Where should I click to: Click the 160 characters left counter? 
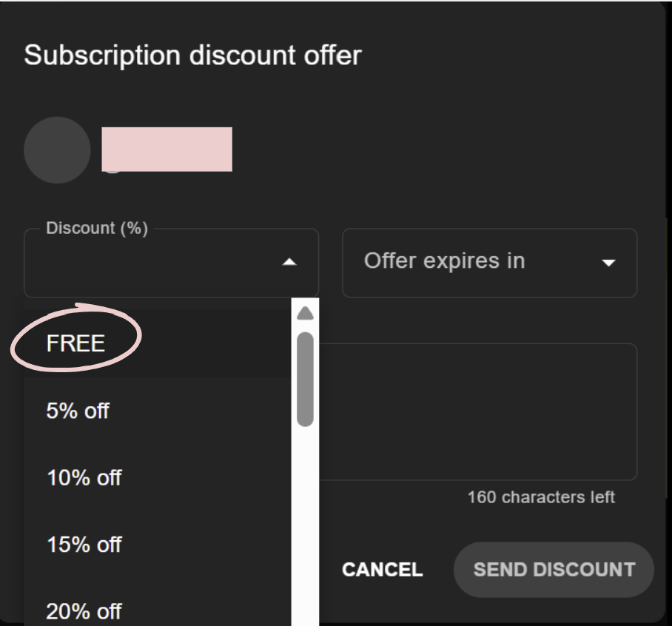[541, 497]
